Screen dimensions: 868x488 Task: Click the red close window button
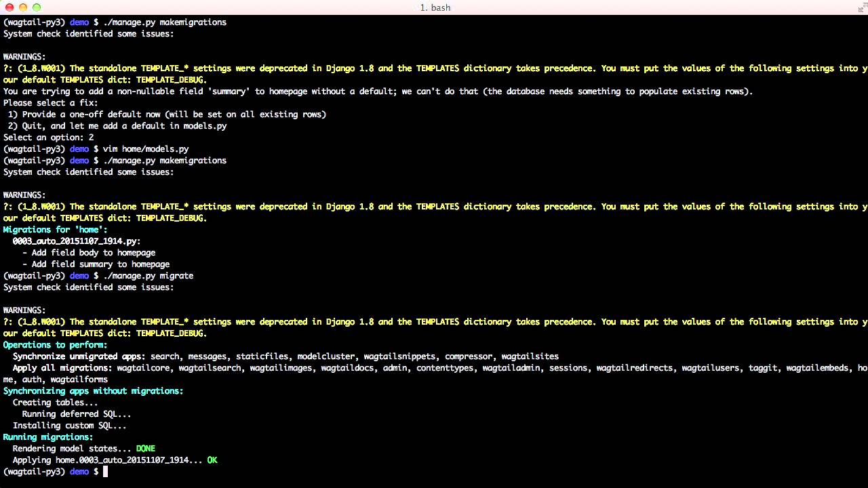(9, 7)
